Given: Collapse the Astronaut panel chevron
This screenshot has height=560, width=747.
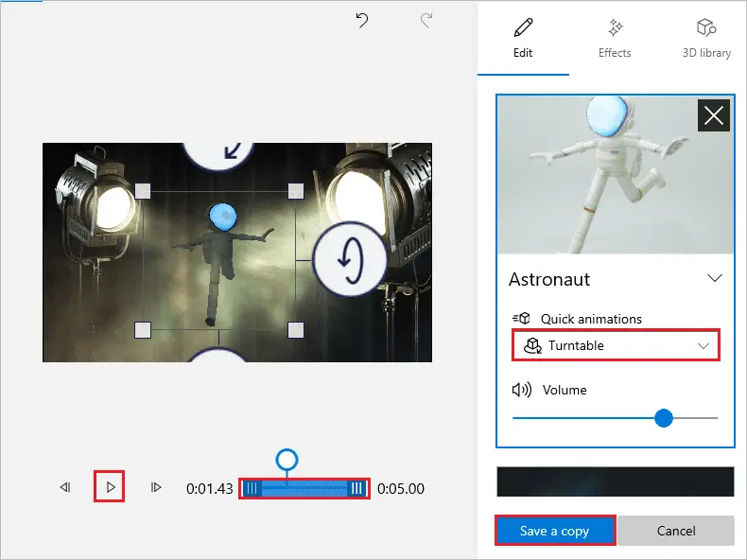Looking at the screenshot, I should (715, 278).
